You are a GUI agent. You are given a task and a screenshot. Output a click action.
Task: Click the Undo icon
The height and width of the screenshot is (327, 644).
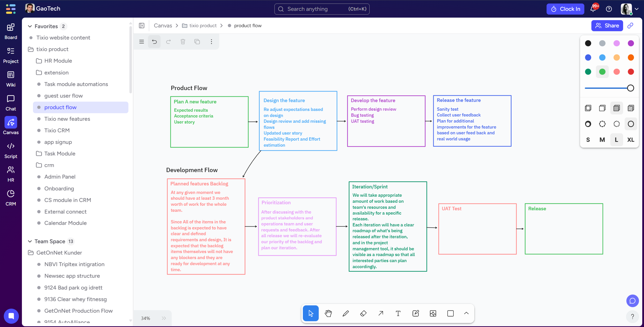tap(154, 42)
